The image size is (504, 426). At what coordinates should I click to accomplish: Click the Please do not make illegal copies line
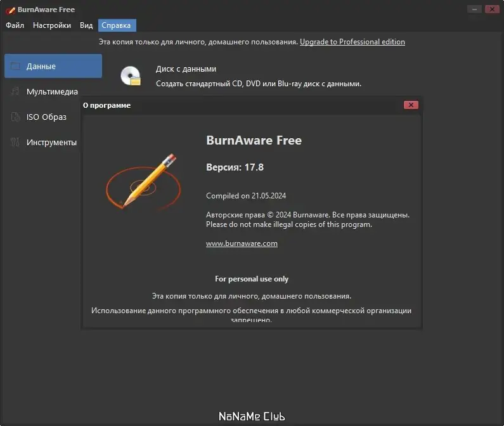click(289, 224)
